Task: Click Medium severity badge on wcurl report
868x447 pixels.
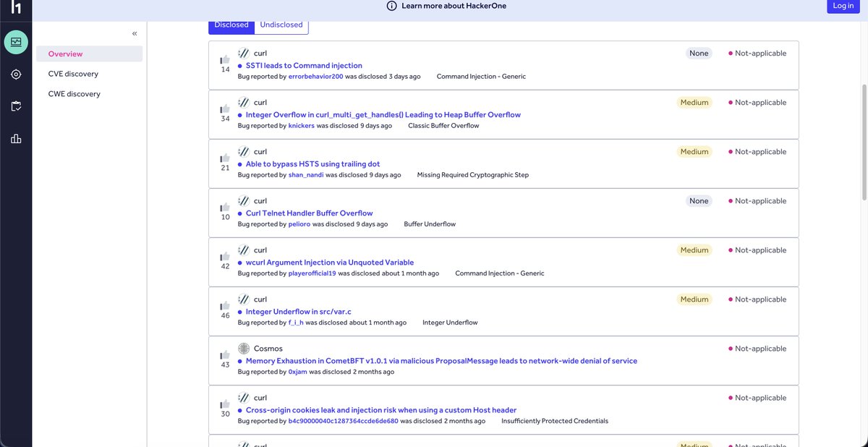Action: [x=694, y=250]
